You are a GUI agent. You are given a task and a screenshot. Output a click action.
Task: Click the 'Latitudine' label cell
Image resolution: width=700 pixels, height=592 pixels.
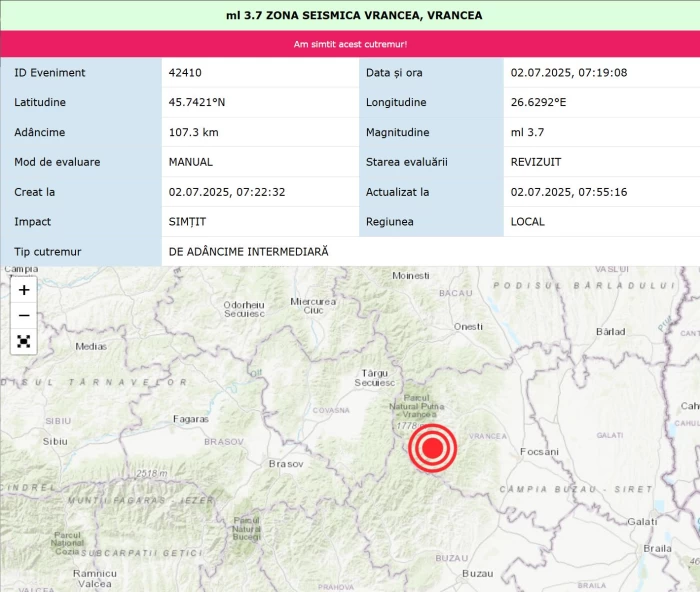coord(81,102)
